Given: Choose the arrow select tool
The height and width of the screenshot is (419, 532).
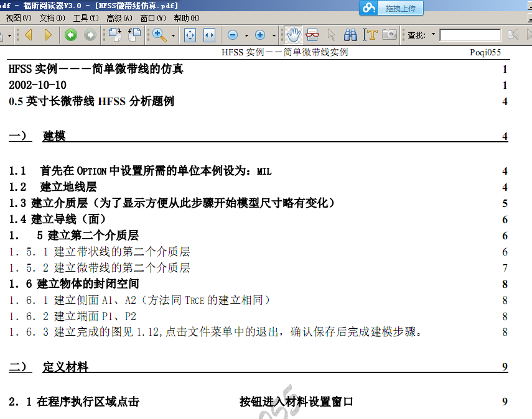Looking at the screenshot, I should (x=331, y=35).
